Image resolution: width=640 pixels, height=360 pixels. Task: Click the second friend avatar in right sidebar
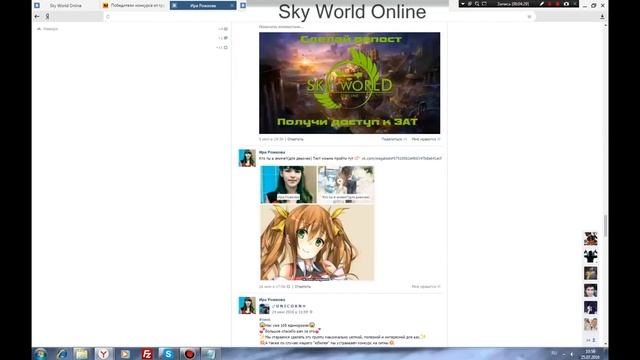coord(591,256)
